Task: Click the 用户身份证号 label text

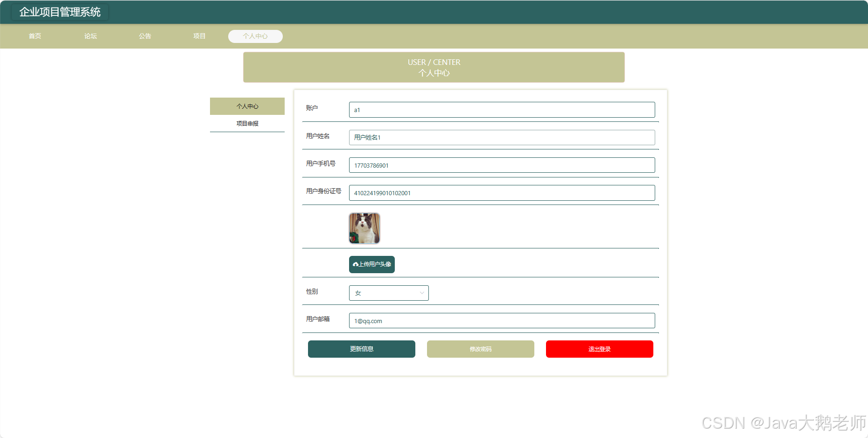Action: [x=323, y=191]
